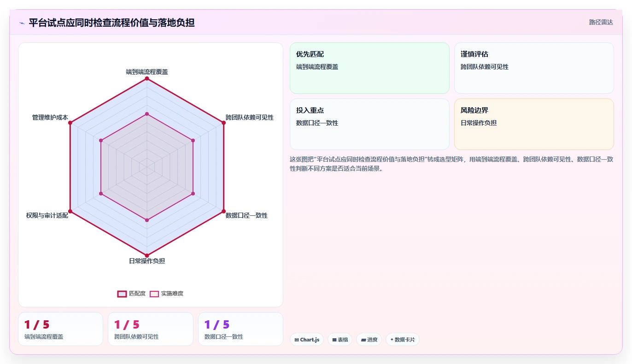Click the slide title 平台试点应同时检查流程价值与落地负担
This screenshot has height=364, width=632.
(111, 23)
